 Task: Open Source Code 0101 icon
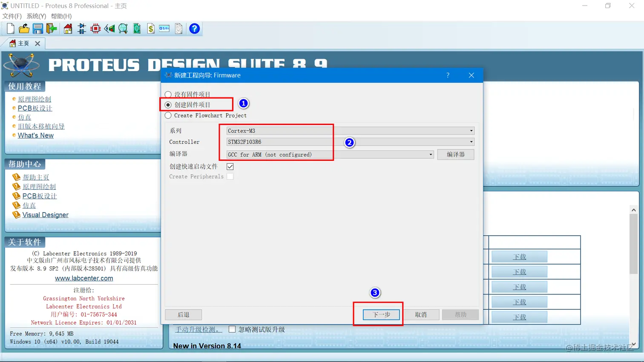click(164, 29)
